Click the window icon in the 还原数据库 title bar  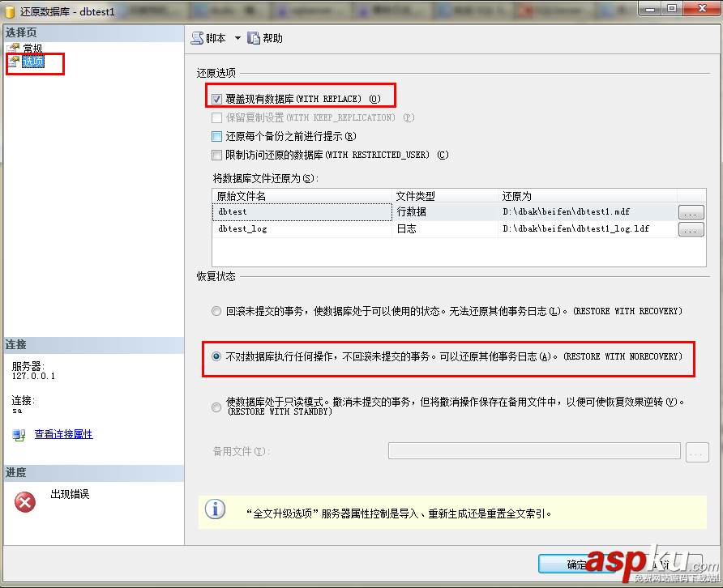(10, 11)
